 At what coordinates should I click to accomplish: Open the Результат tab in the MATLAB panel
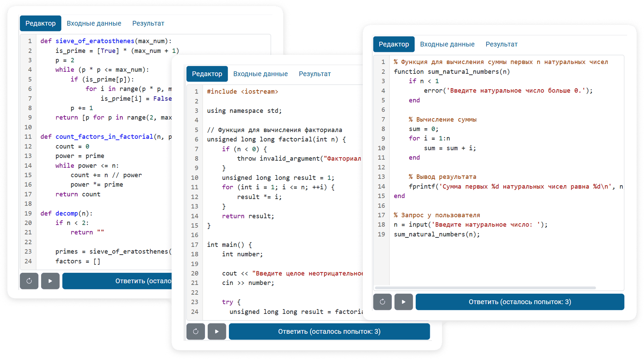[501, 44]
